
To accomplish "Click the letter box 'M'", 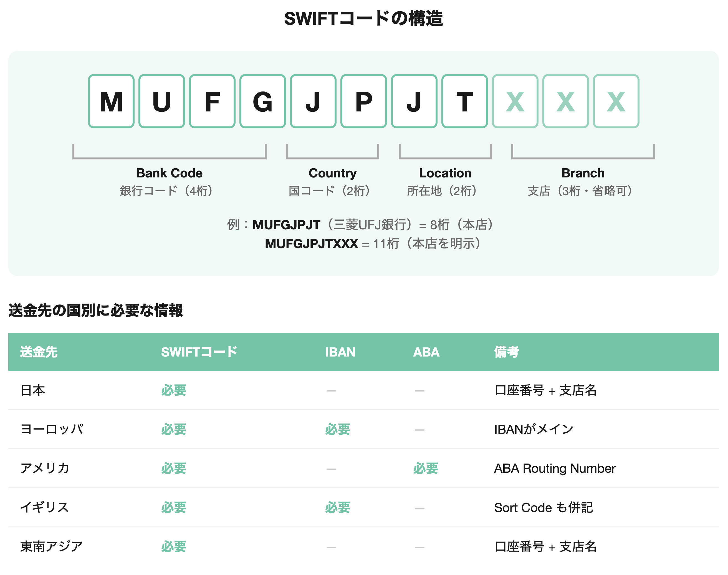I will click(x=111, y=101).
